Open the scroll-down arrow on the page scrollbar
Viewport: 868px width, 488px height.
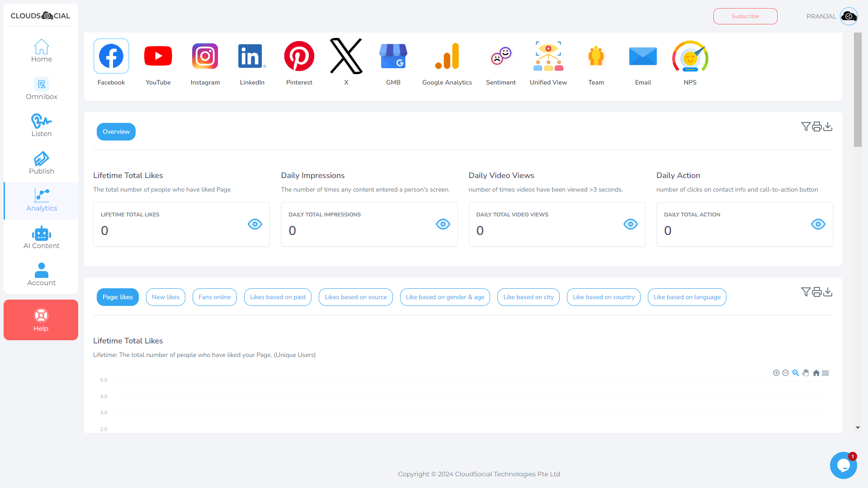click(x=858, y=427)
